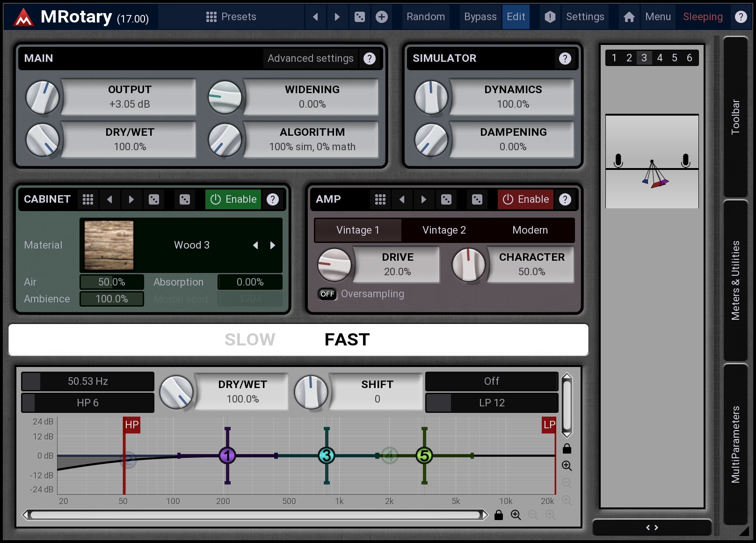Load the next preset arrow

[337, 17]
